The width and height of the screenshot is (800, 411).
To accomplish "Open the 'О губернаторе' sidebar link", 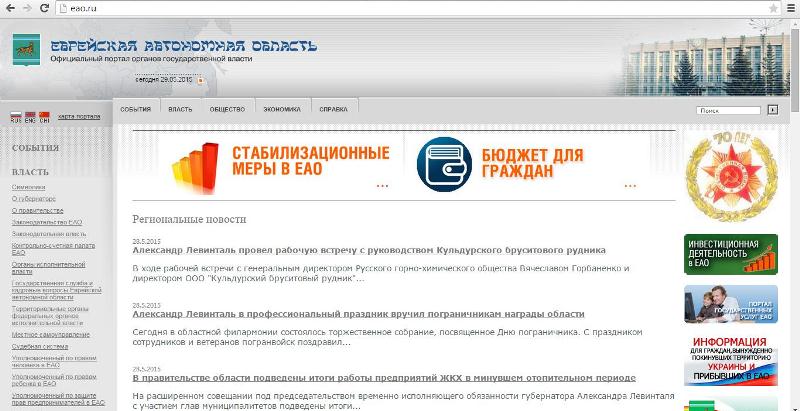I will (x=33, y=199).
